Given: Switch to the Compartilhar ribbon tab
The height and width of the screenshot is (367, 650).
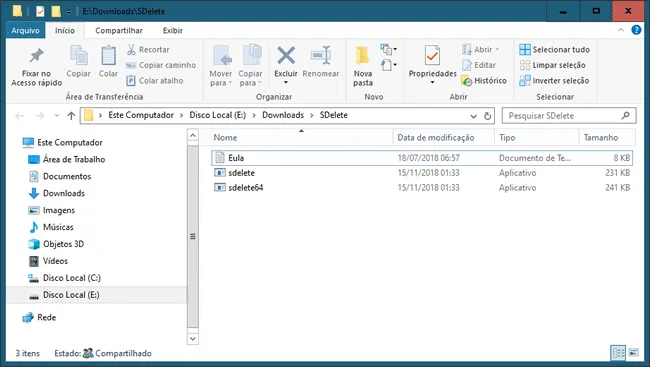Looking at the screenshot, I should point(119,30).
